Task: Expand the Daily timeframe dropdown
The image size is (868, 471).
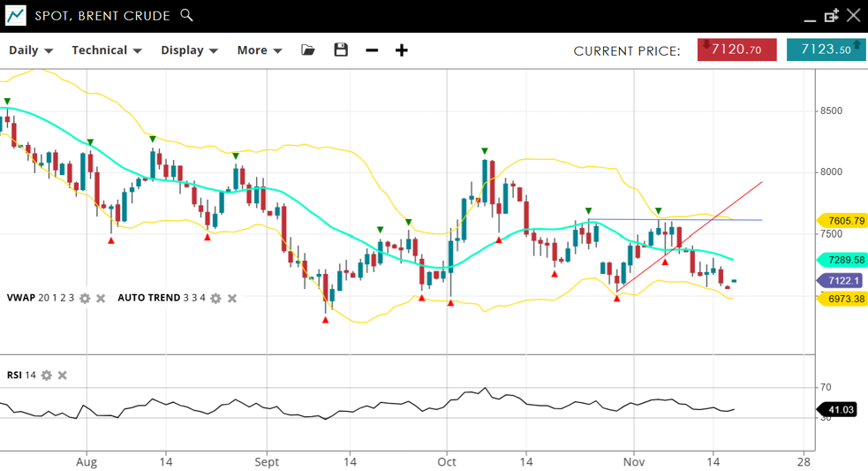Action: pyautogui.click(x=31, y=50)
